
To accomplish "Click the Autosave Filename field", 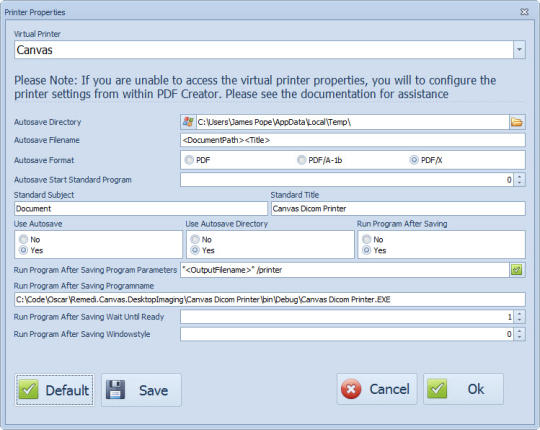I will [353, 140].
